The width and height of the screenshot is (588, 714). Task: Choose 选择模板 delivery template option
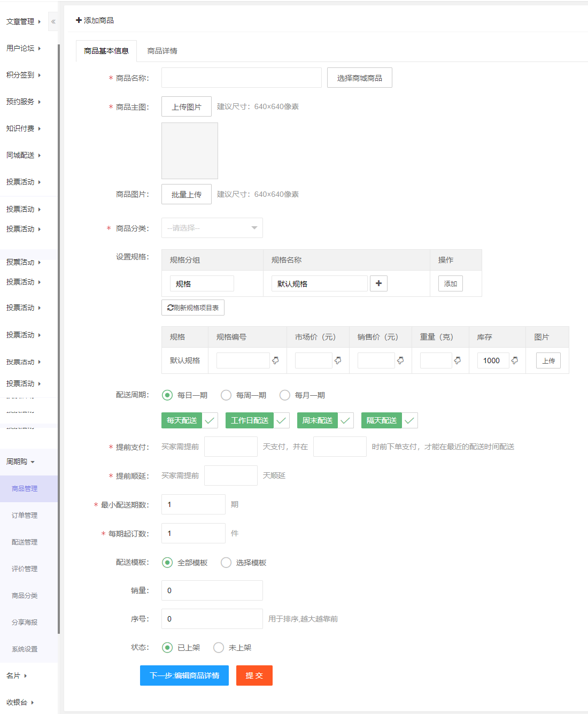(x=226, y=563)
